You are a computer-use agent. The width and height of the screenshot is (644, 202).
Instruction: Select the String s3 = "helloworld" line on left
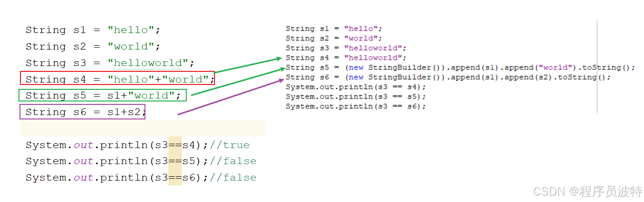[x=110, y=63]
